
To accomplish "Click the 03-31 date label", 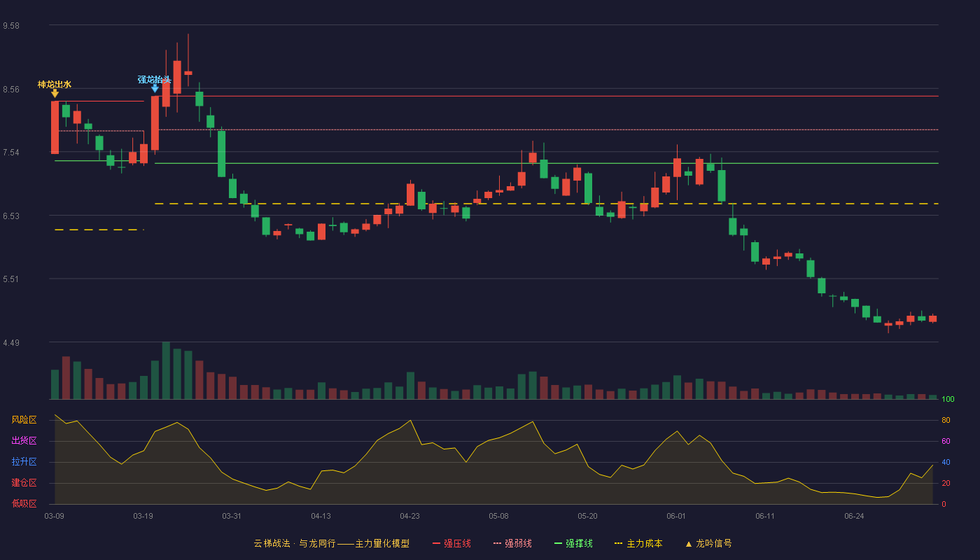I will coord(232,516).
